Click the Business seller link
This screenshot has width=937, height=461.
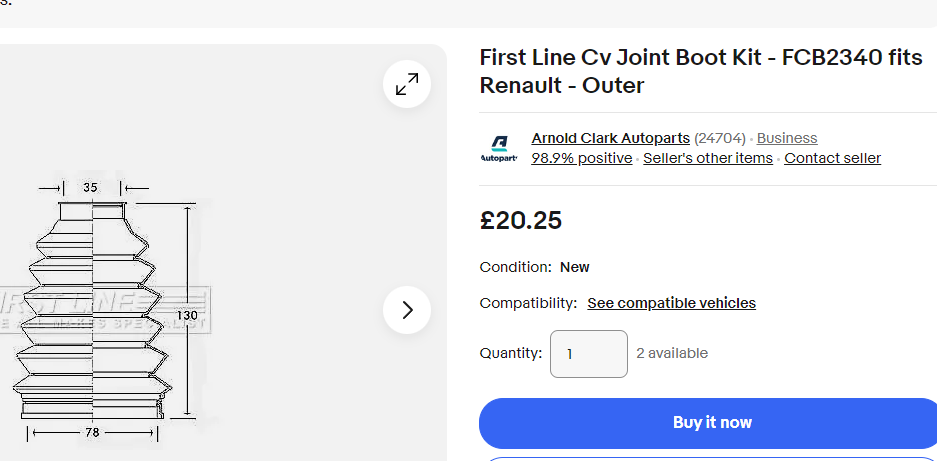tap(787, 138)
